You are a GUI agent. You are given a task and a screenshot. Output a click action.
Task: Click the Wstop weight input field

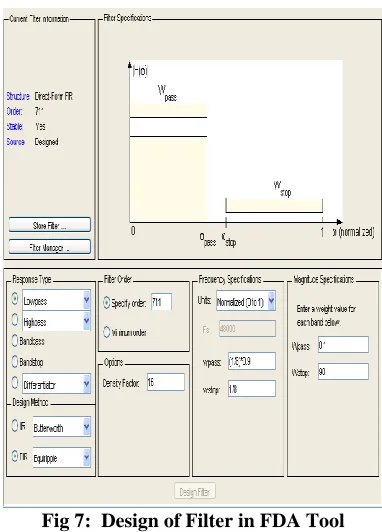click(x=343, y=372)
